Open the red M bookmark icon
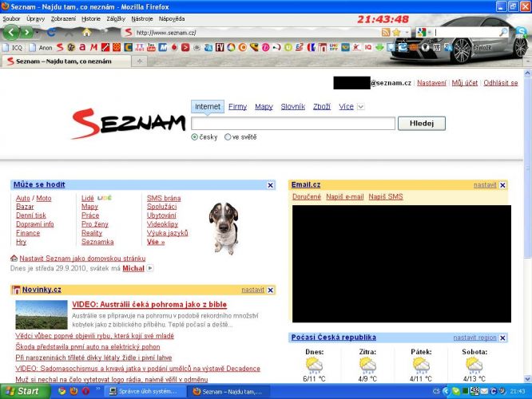 click(x=93, y=47)
